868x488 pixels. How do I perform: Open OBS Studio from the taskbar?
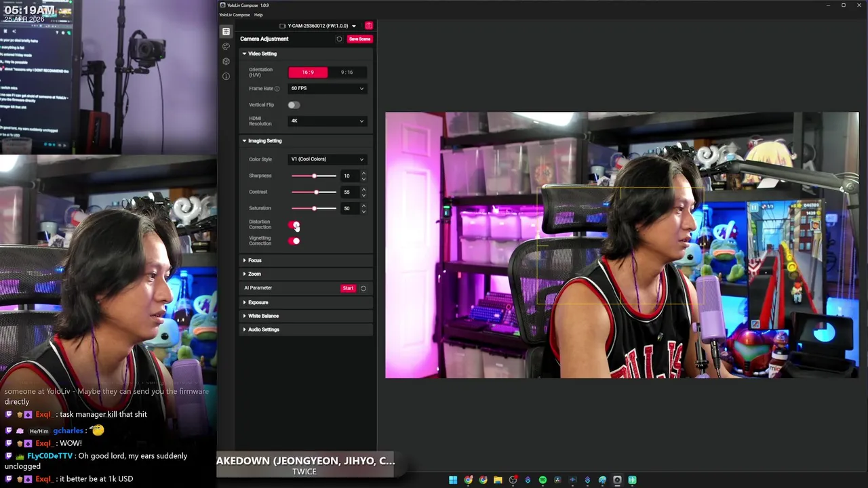click(513, 480)
